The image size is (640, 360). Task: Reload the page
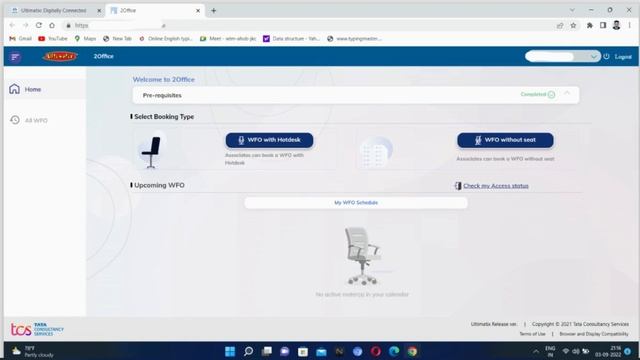[x=39, y=25]
